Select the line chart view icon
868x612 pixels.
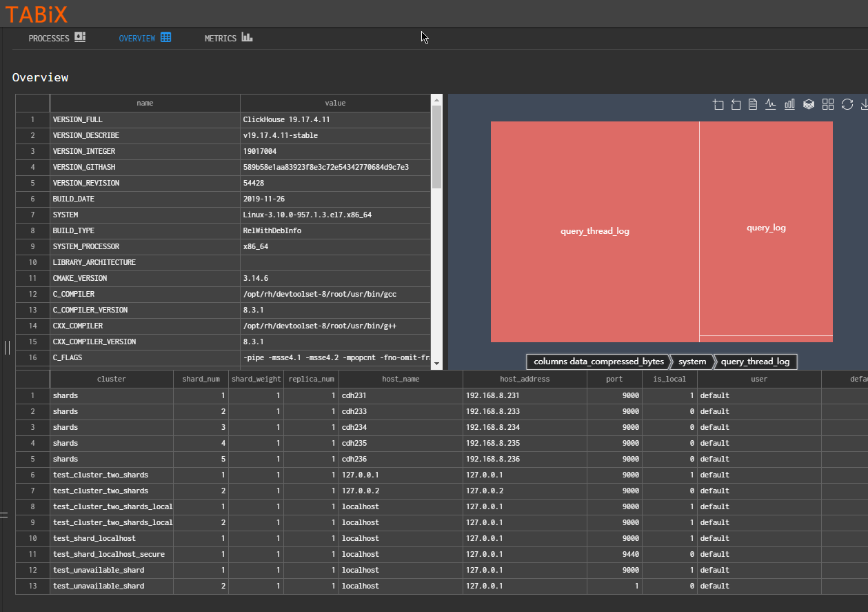770,104
